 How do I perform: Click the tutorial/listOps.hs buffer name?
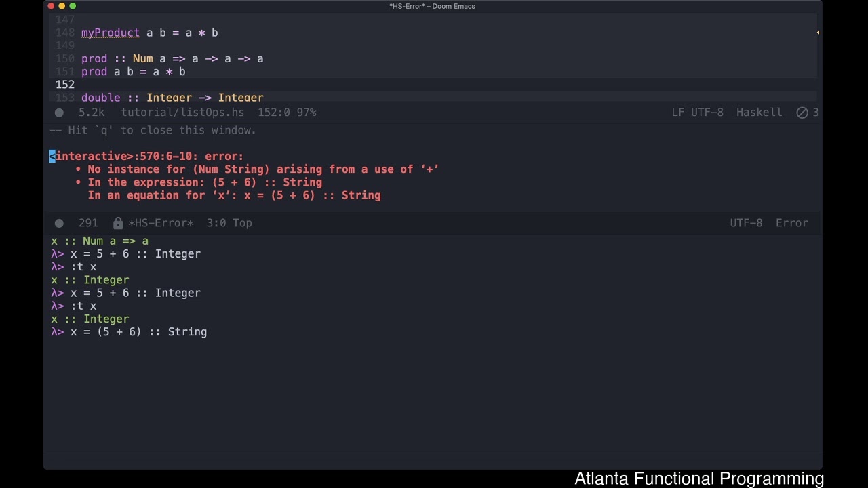point(182,113)
